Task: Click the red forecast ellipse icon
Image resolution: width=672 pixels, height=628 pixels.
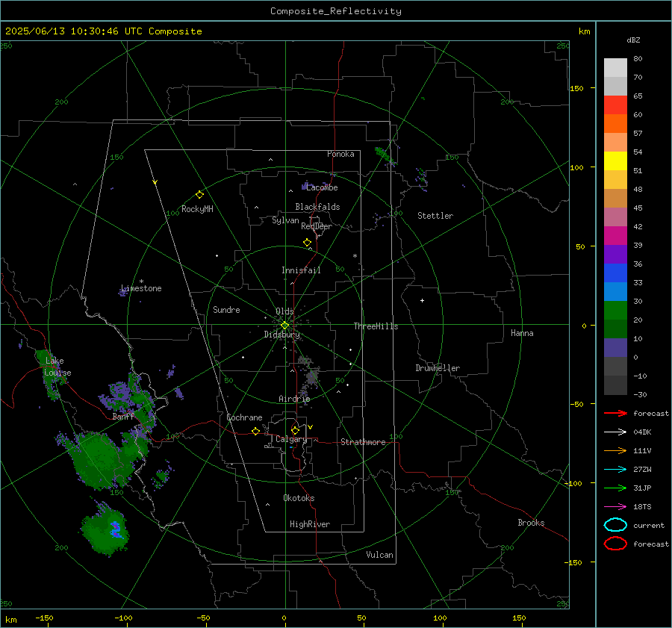Action: (615, 544)
